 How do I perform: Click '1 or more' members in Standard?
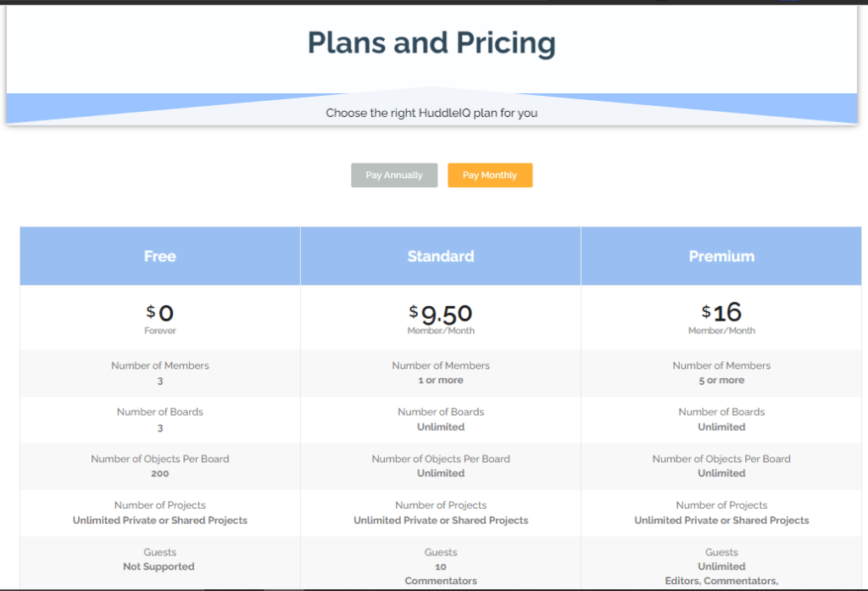[441, 381]
